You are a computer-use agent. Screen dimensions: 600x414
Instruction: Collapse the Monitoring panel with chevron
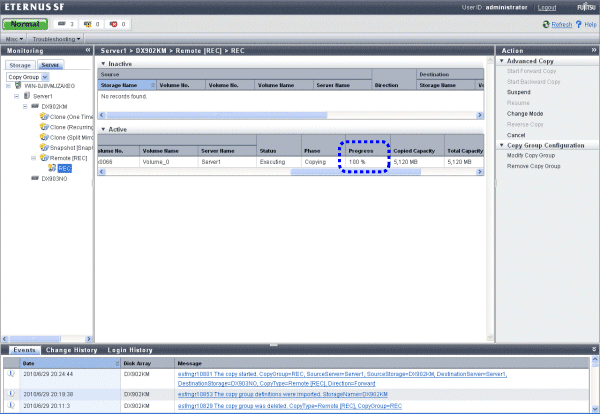[88, 50]
